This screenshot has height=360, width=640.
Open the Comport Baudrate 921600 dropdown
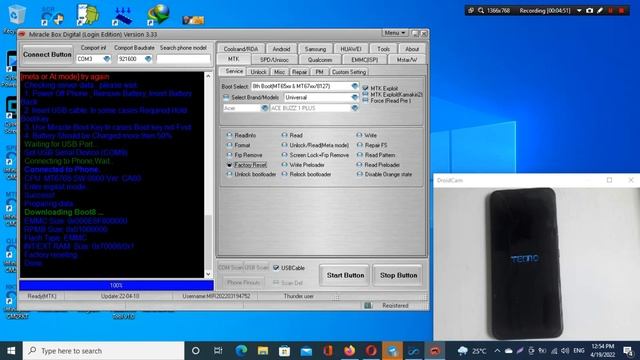point(148,59)
